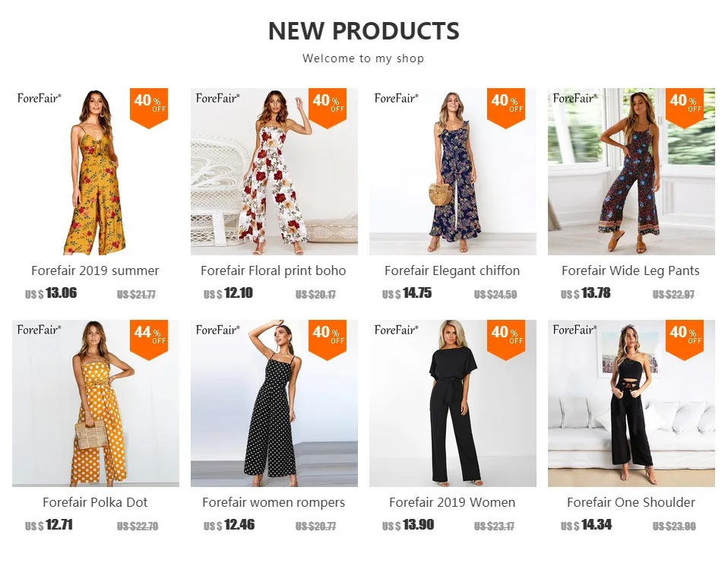Screen dimensions: 728x563
Task: Click the 'Forefair Floral print boho' title
Action: point(274,270)
